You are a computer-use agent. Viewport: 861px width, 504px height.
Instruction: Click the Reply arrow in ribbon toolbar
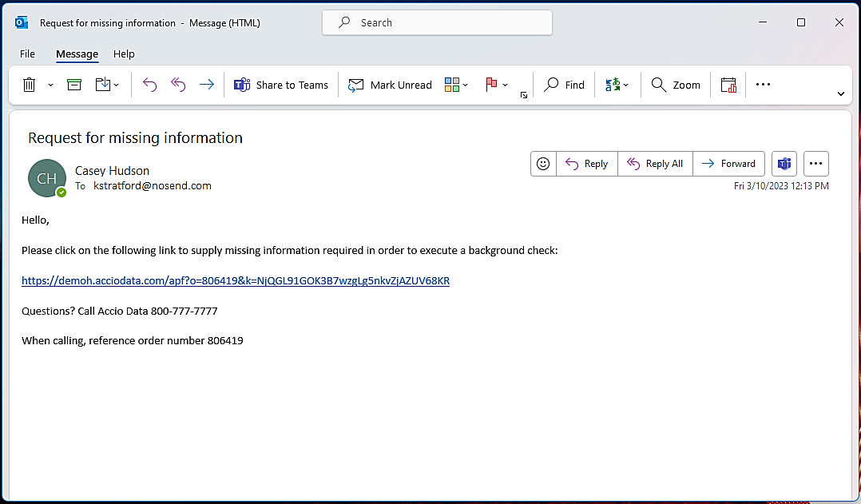coord(150,85)
